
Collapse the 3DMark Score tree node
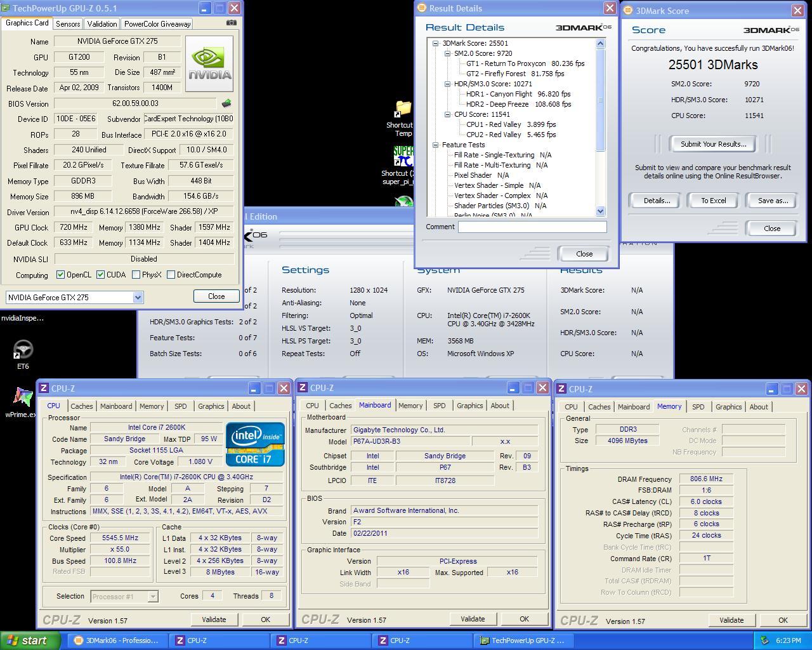tap(436, 43)
